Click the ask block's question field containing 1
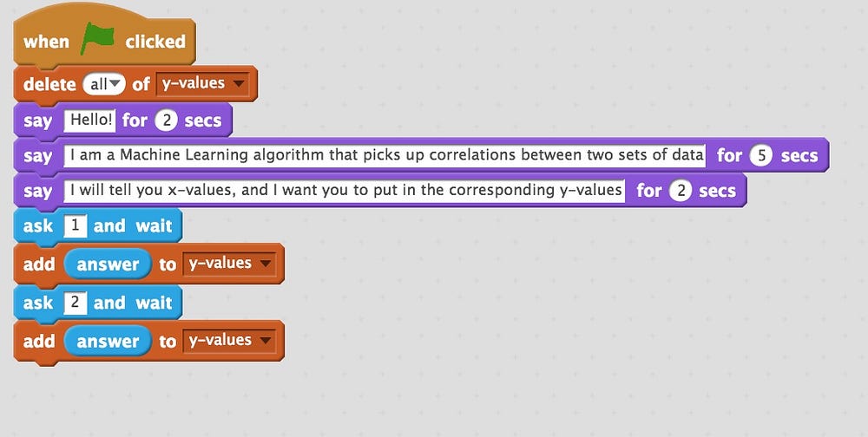The width and height of the screenshot is (868, 437). click(x=74, y=226)
